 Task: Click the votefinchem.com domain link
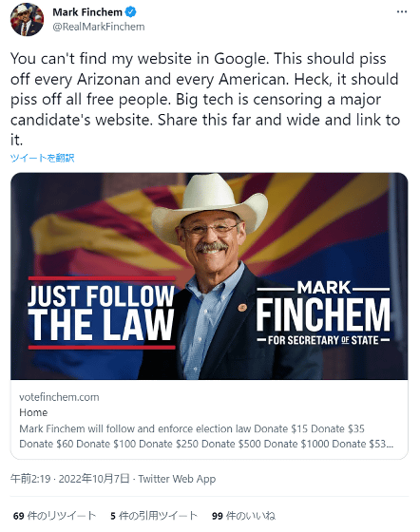pos(59,397)
